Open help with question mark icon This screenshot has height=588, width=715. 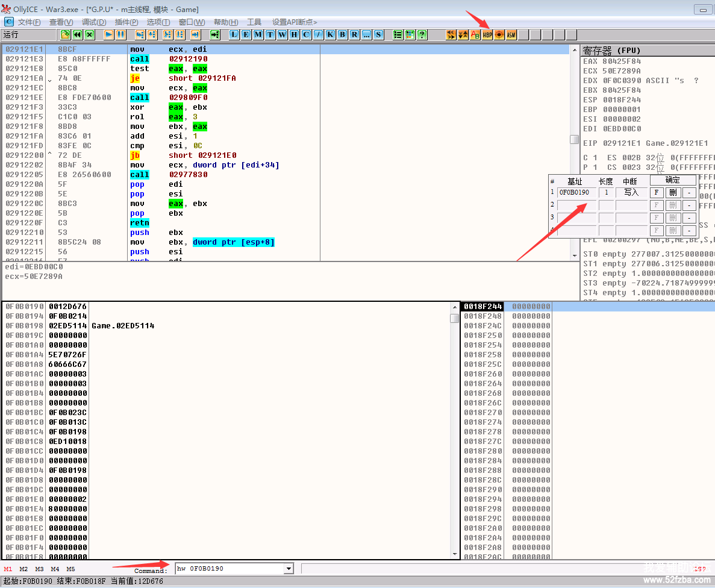click(x=422, y=35)
